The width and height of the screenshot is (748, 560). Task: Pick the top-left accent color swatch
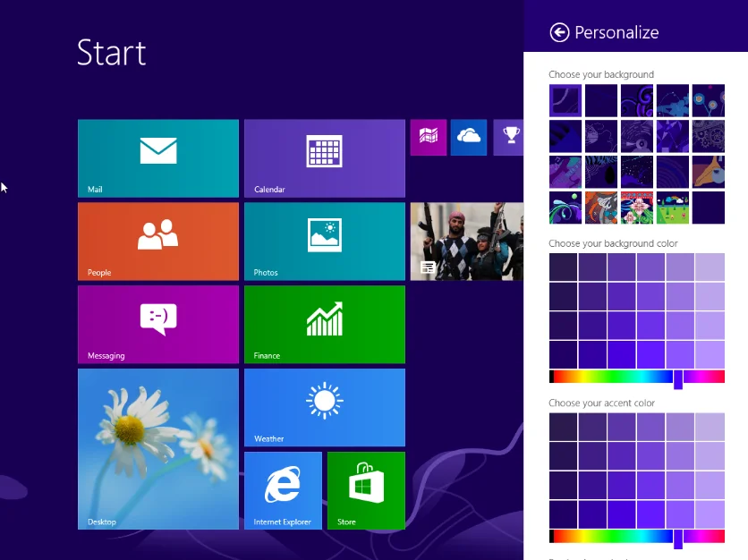point(563,427)
